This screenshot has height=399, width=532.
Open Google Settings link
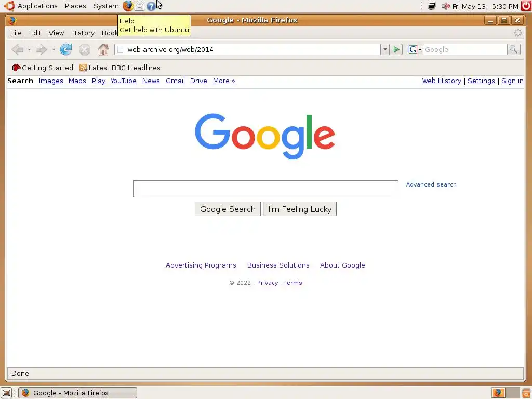click(481, 81)
